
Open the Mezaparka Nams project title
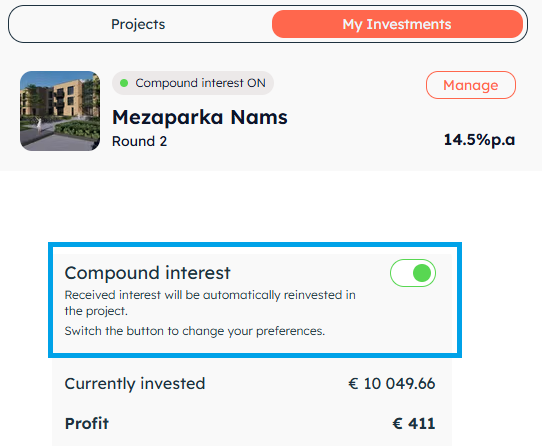point(200,118)
